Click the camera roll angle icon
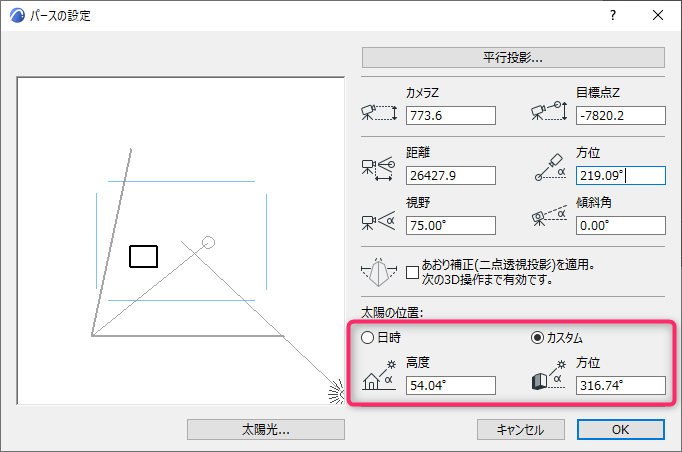 (x=549, y=216)
